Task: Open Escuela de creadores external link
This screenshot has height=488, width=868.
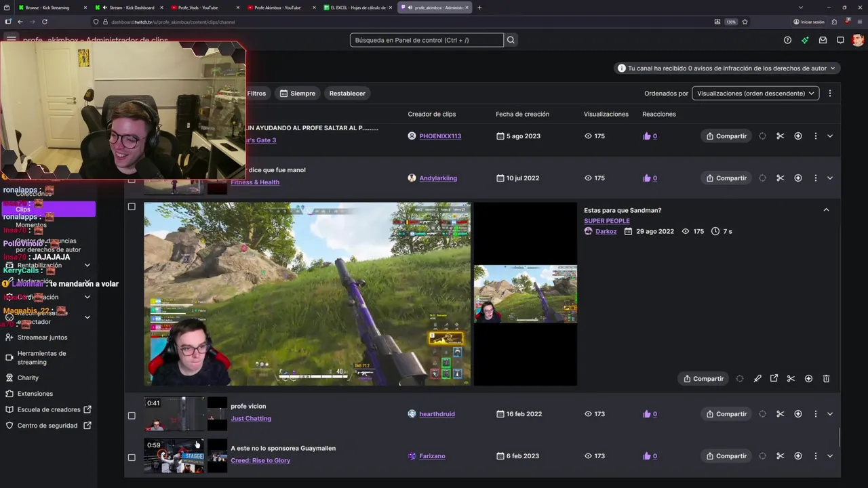Action: pyautogui.click(x=48, y=410)
